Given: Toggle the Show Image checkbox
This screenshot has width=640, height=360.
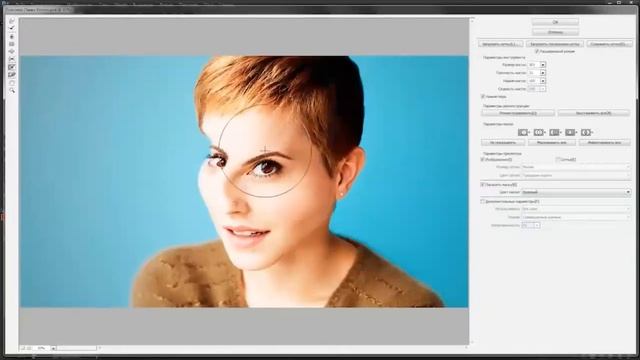Looking at the screenshot, I should (x=483, y=160).
